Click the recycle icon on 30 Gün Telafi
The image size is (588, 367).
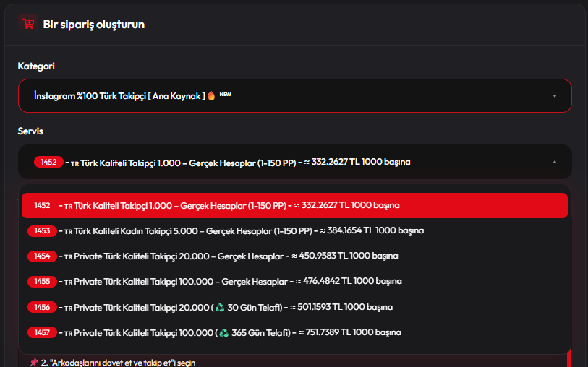(x=219, y=307)
